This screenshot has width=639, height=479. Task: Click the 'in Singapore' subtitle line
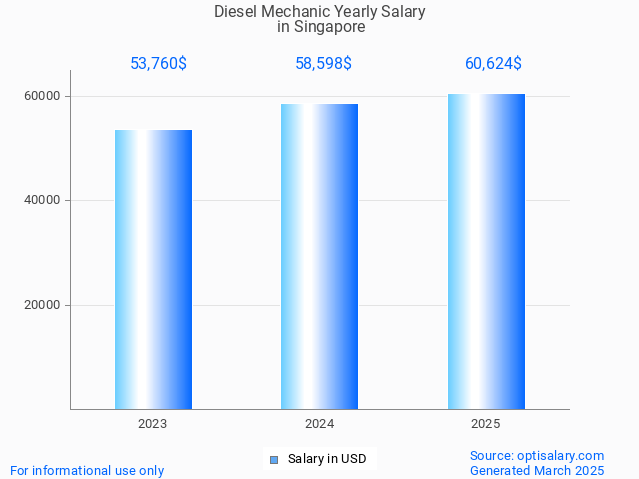(x=320, y=27)
